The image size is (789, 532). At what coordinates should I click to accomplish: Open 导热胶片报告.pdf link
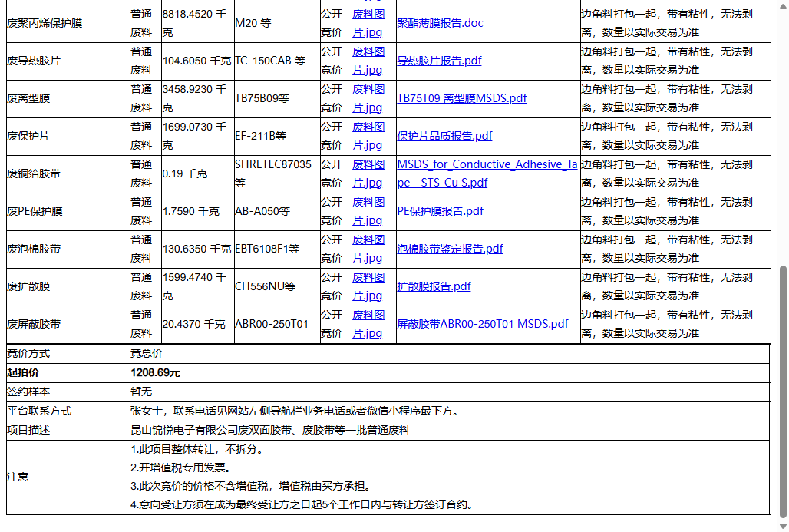439,61
